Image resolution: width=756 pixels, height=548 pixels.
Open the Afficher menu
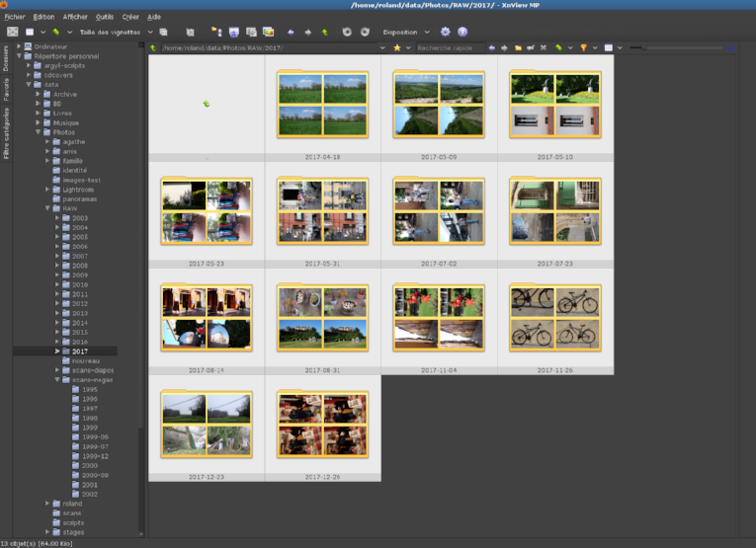(75, 17)
